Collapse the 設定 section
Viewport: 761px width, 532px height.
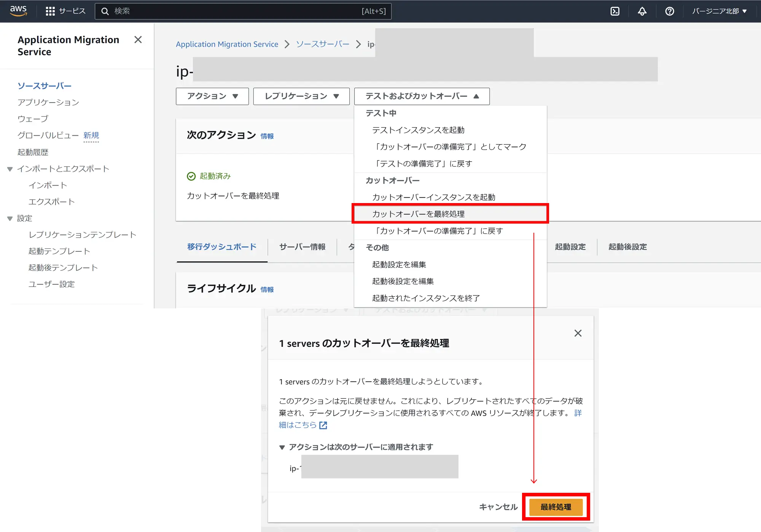click(x=10, y=218)
